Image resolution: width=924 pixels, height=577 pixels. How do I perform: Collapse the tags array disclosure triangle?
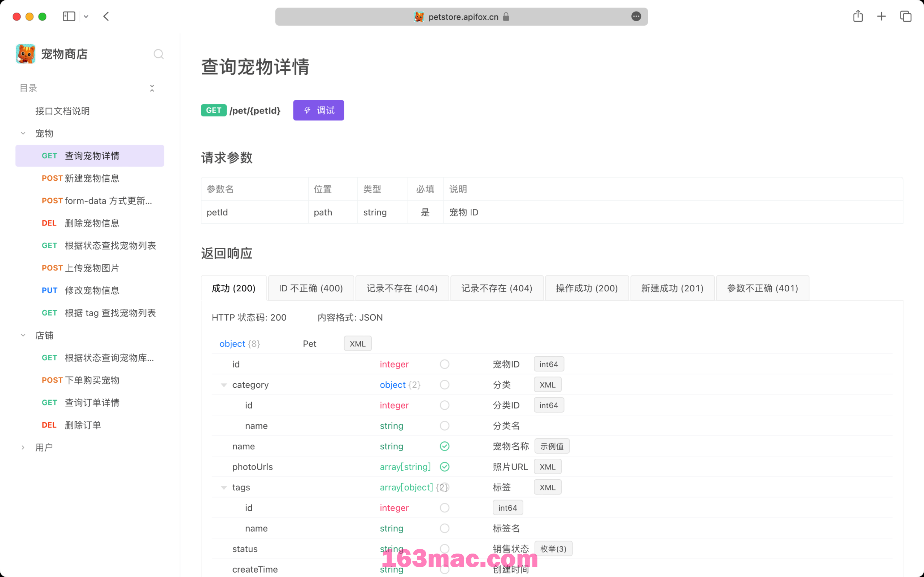coord(224,487)
